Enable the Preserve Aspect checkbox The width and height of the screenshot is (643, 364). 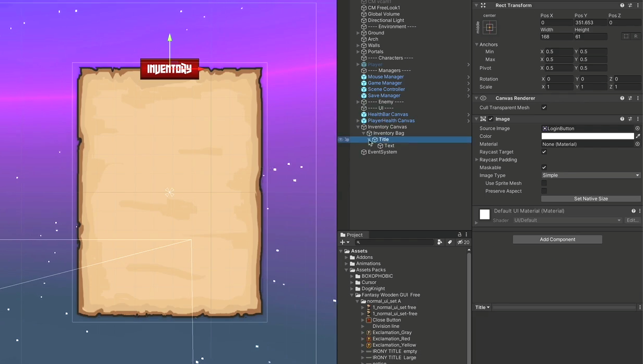tap(544, 191)
